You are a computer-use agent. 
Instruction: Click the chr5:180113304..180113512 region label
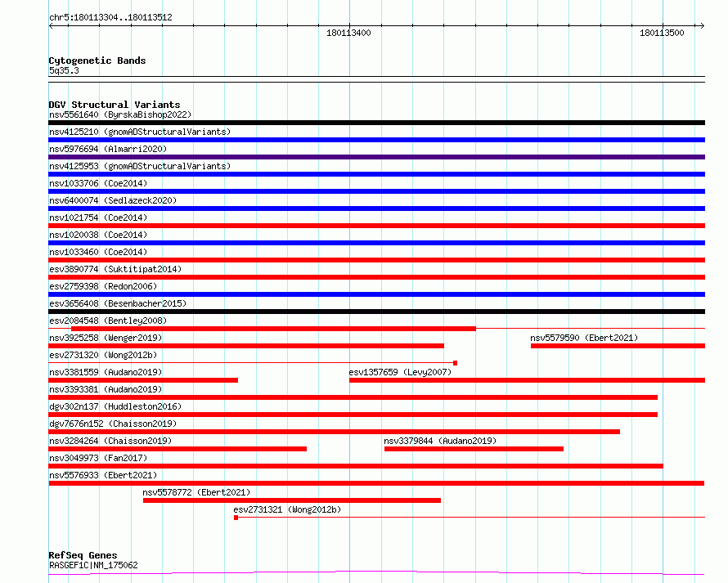[x=110, y=17]
